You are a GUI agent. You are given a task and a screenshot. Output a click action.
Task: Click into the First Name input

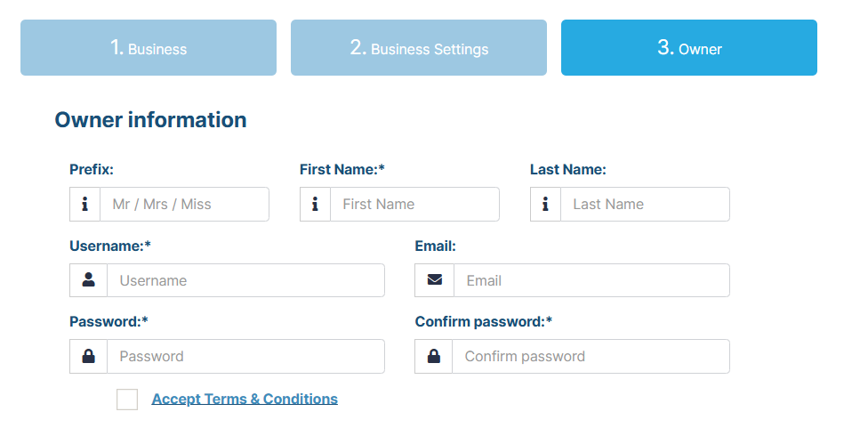coord(414,205)
